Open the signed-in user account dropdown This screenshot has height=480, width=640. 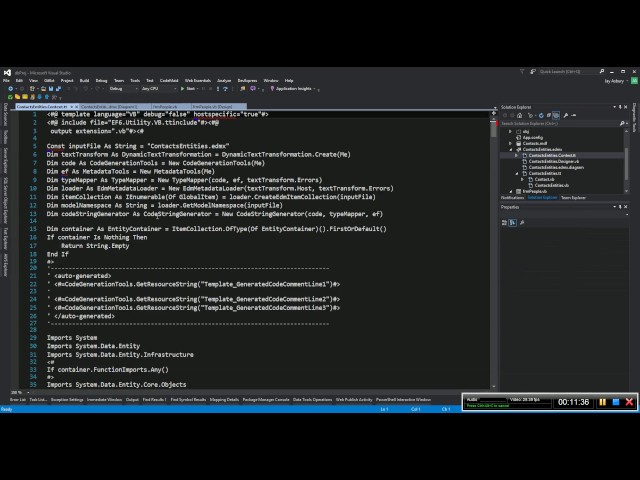(616, 81)
